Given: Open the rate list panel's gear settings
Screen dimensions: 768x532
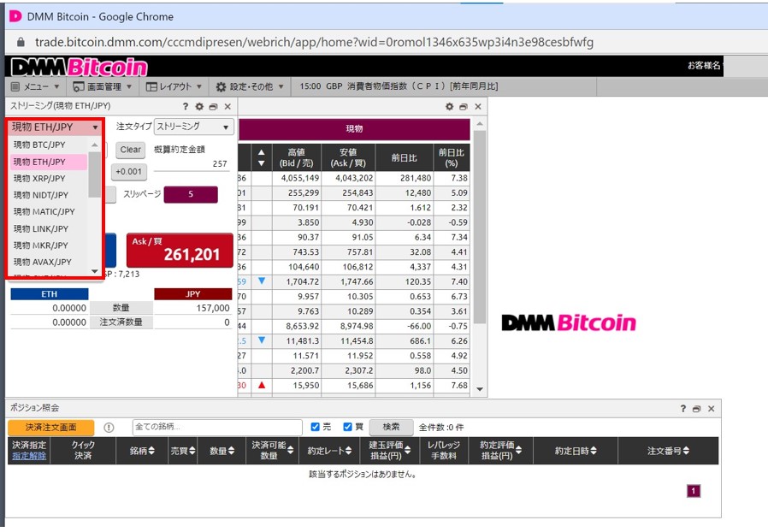Looking at the screenshot, I should pos(449,106).
